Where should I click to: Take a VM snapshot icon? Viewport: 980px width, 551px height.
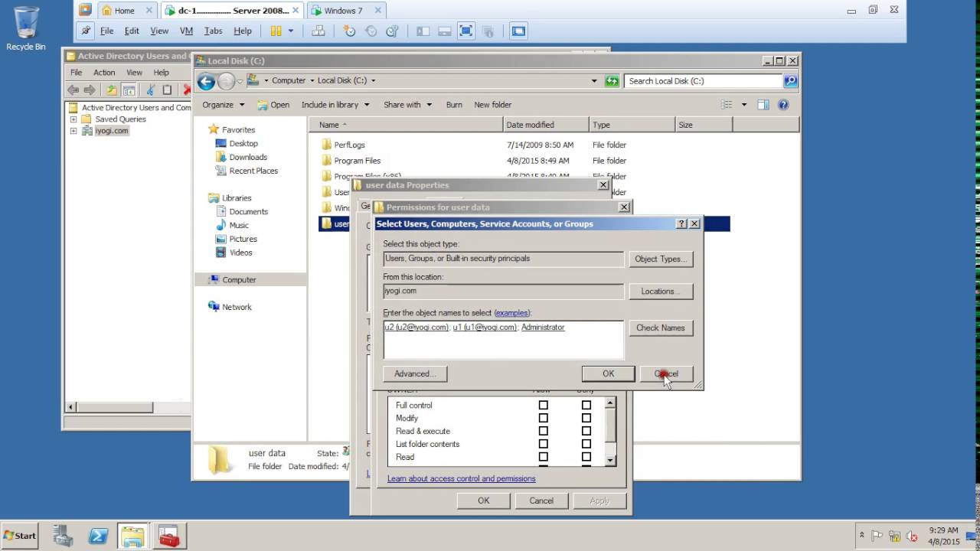coord(350,31)
